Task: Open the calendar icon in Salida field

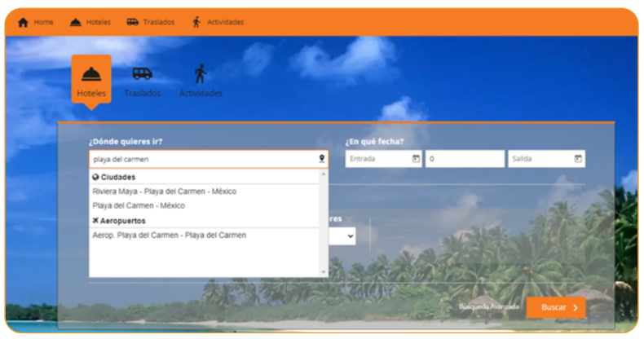Action: coord(578,159)
